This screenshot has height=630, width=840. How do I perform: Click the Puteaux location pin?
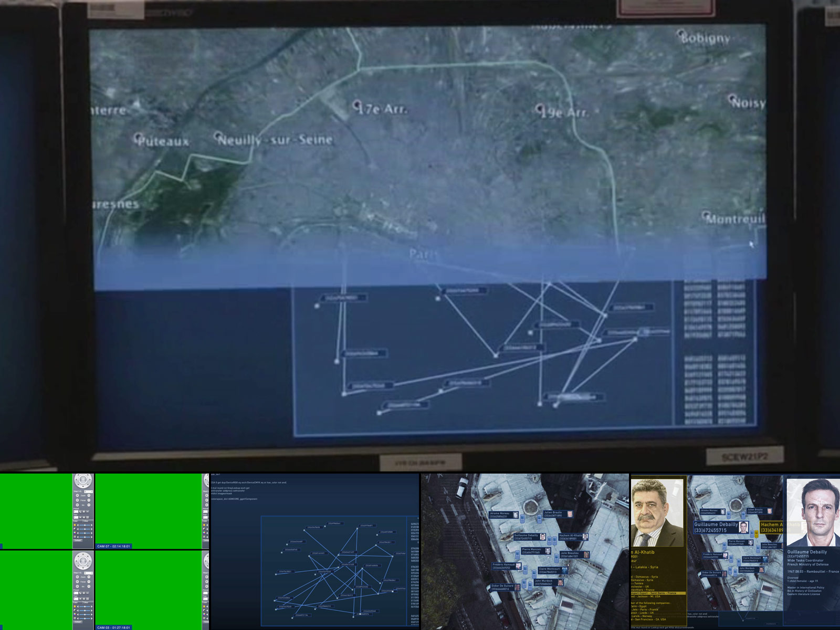[x=139, y=138]
